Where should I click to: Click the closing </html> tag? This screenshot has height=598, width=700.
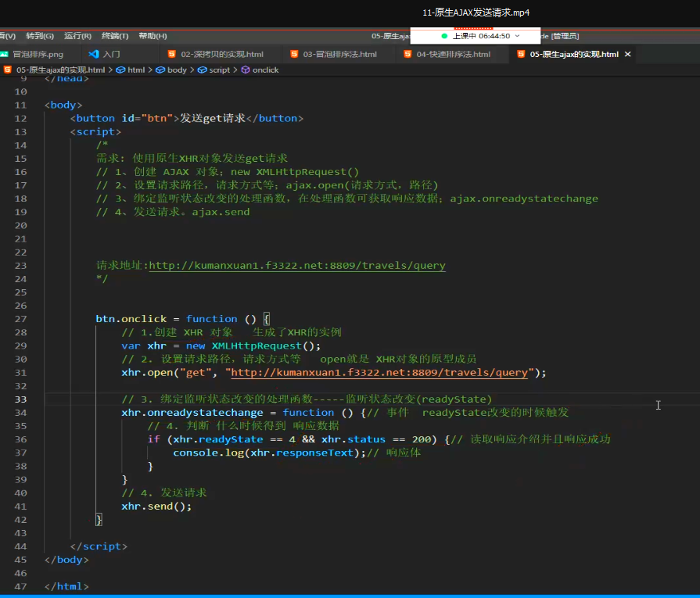(66, 586)
